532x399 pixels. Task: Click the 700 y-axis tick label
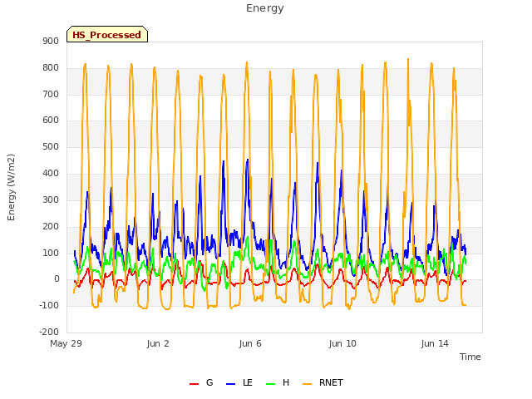[x=51, y=94]
